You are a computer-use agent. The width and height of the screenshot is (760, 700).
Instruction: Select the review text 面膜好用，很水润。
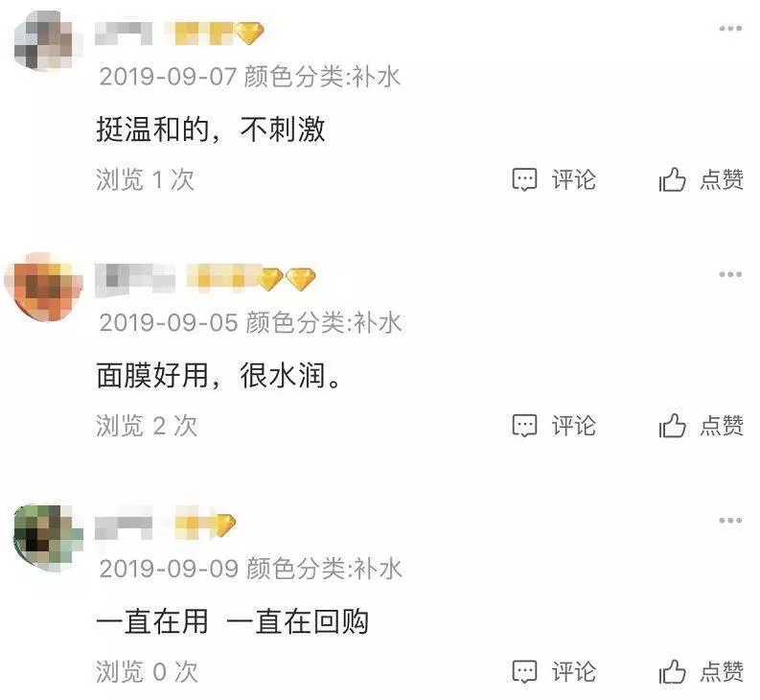tap(219, 376)
